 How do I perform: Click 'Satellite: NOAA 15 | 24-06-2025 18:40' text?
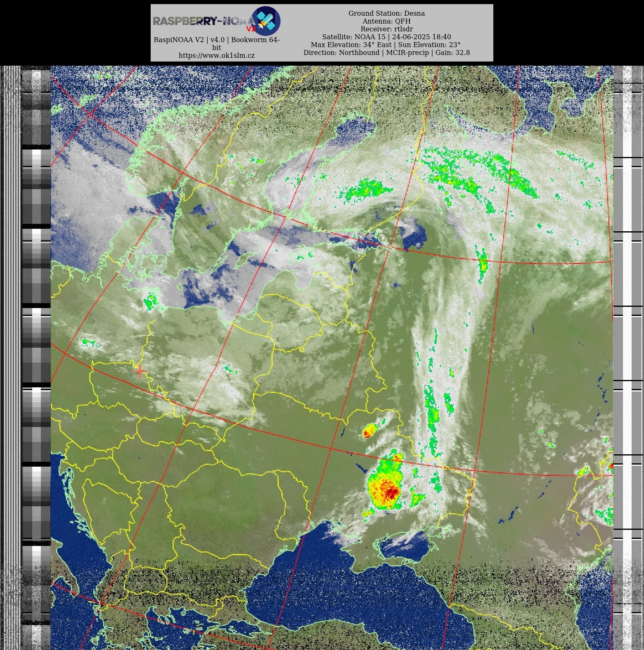click(386, 37)
